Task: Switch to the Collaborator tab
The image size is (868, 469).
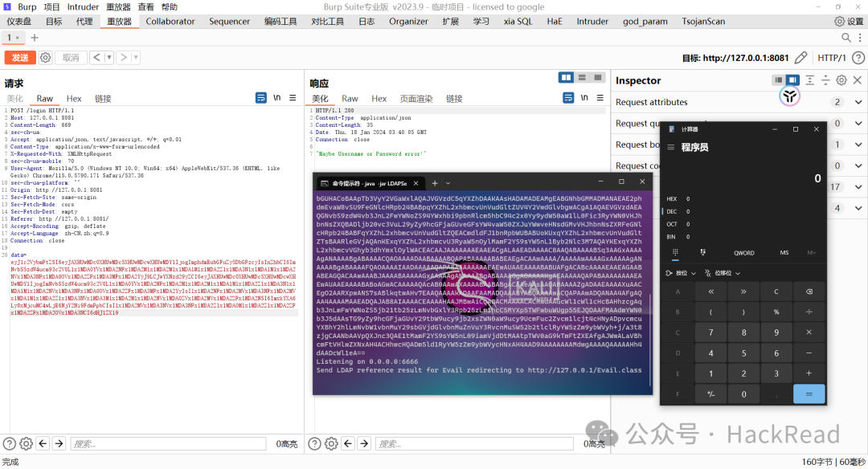Action: click(x=170, y=22)
